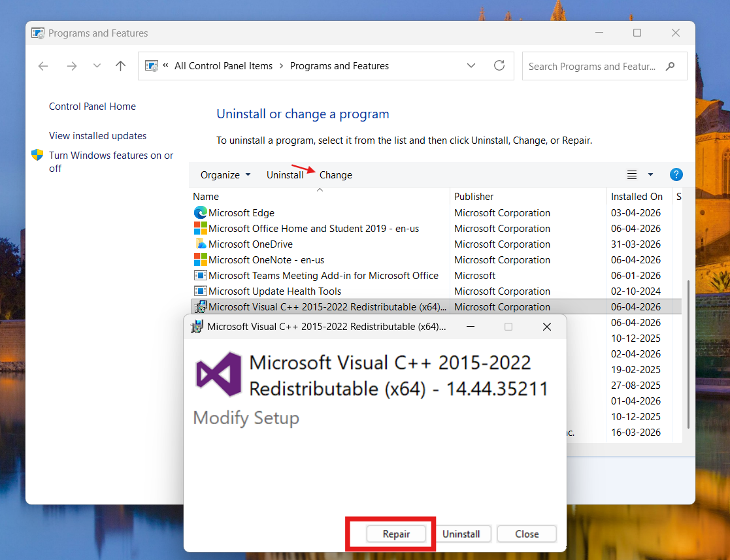Image resolution: width=730 pixels, height=560 pixels.
Task: Click the Teams Meeting Add-in icon
Action: click(x=201, y=275)
